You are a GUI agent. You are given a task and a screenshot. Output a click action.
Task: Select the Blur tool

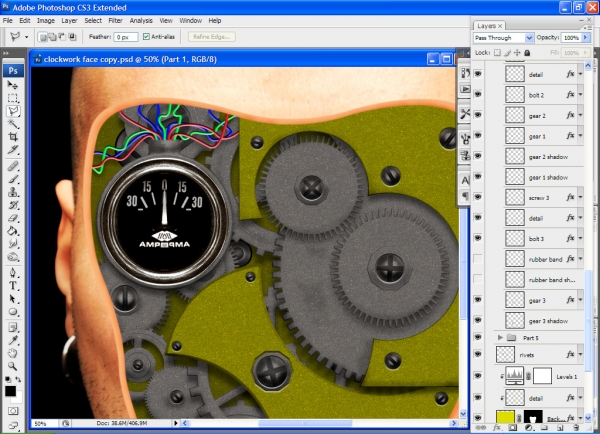(13, 244)
